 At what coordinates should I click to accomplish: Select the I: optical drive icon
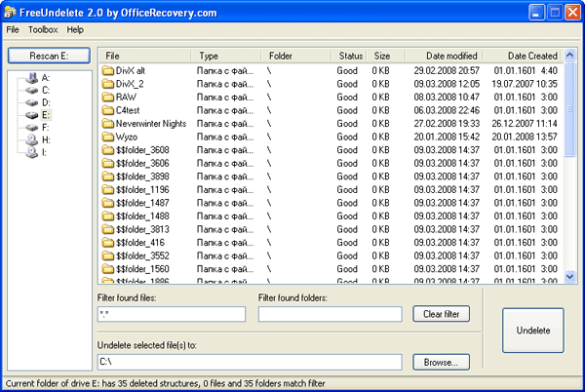(32, 152)
